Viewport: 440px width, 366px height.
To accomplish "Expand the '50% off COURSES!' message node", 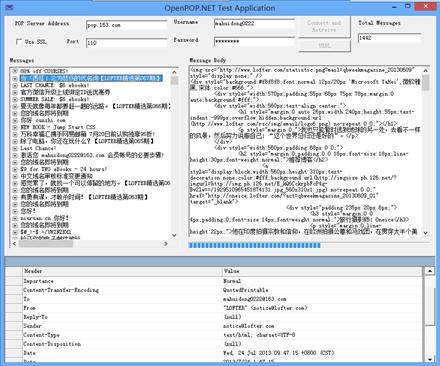I will (x=15, y=71).
